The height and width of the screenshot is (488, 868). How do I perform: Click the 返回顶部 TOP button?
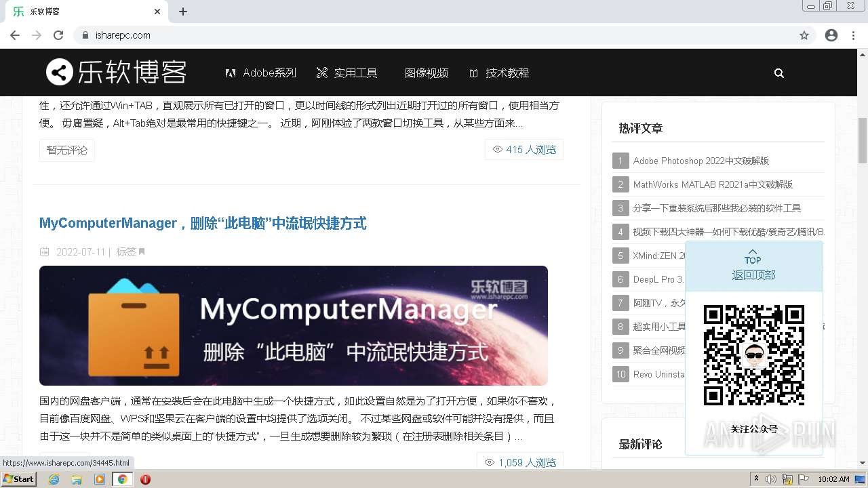753,266
